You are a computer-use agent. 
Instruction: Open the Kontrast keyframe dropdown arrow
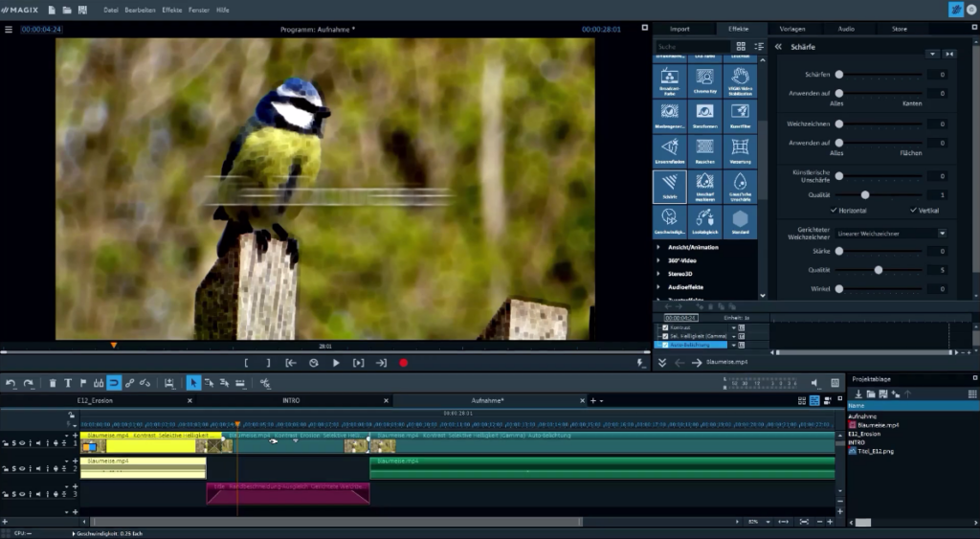point(734,327)
